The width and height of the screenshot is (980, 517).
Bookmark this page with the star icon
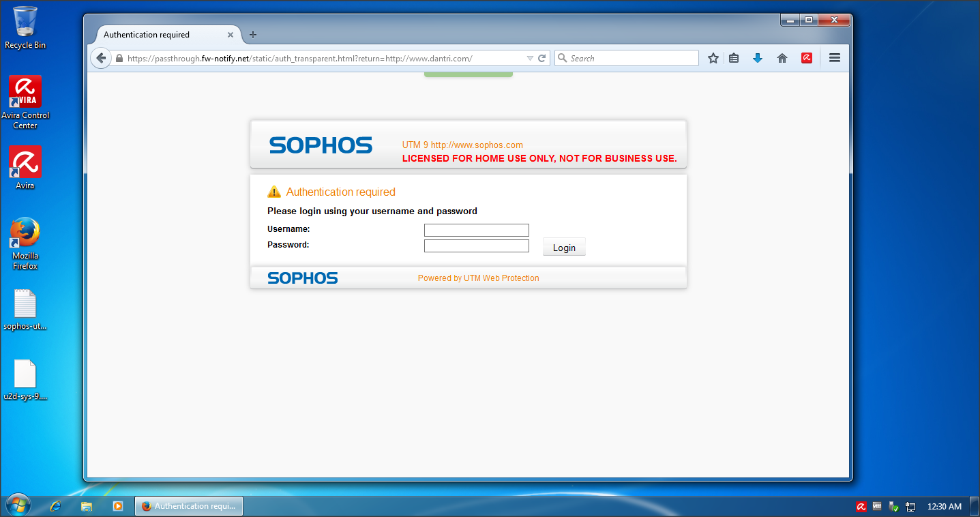coord(713,59)
